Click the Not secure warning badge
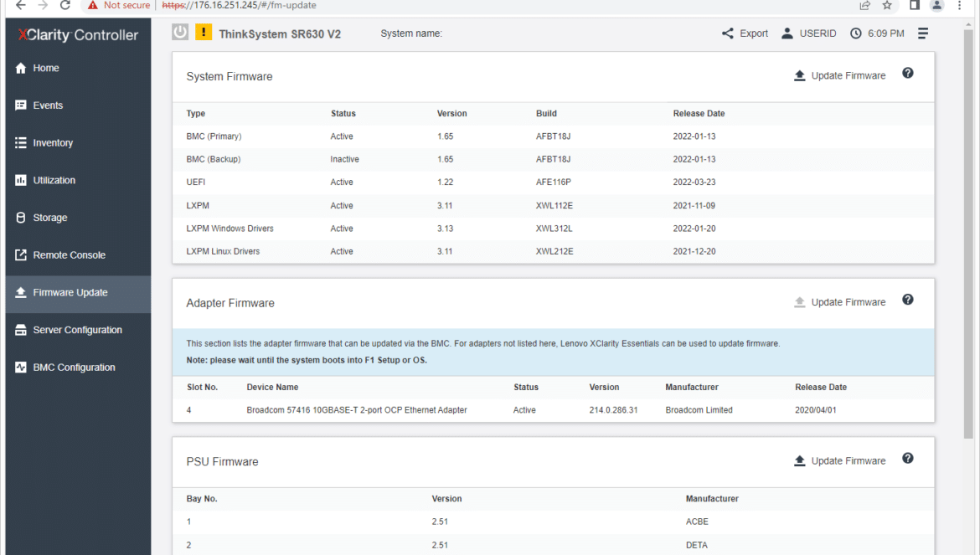980x555 pixels. click(x=119, y=5)
